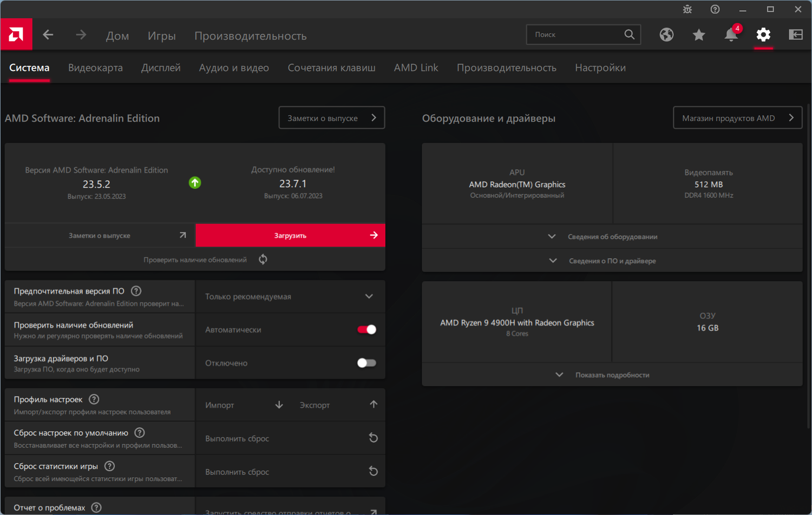
Task: Go to Игры in top navigation
Action: (x=162, y=36)
